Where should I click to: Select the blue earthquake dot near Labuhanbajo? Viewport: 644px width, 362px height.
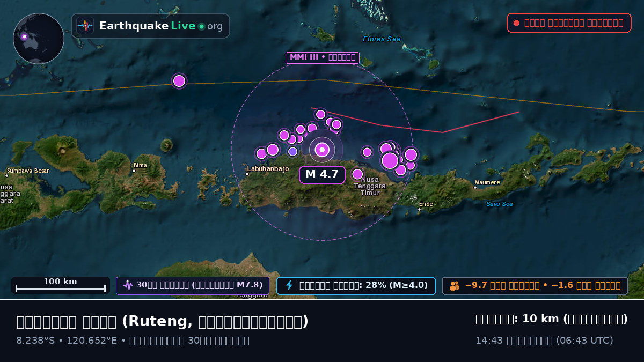coord(292,152)
